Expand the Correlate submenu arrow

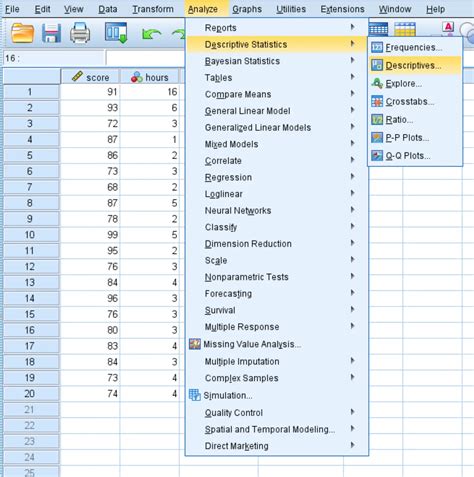point(352,160)
